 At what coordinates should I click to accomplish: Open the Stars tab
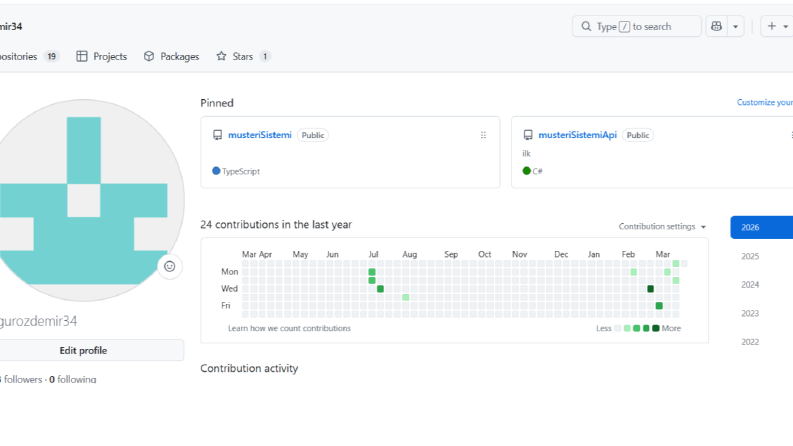point(243,56)
